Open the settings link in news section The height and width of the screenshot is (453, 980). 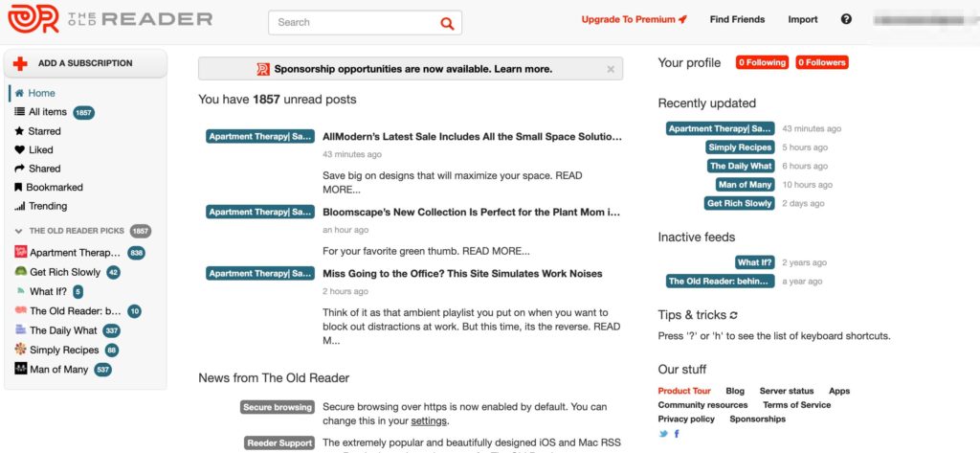pos(428,421)
